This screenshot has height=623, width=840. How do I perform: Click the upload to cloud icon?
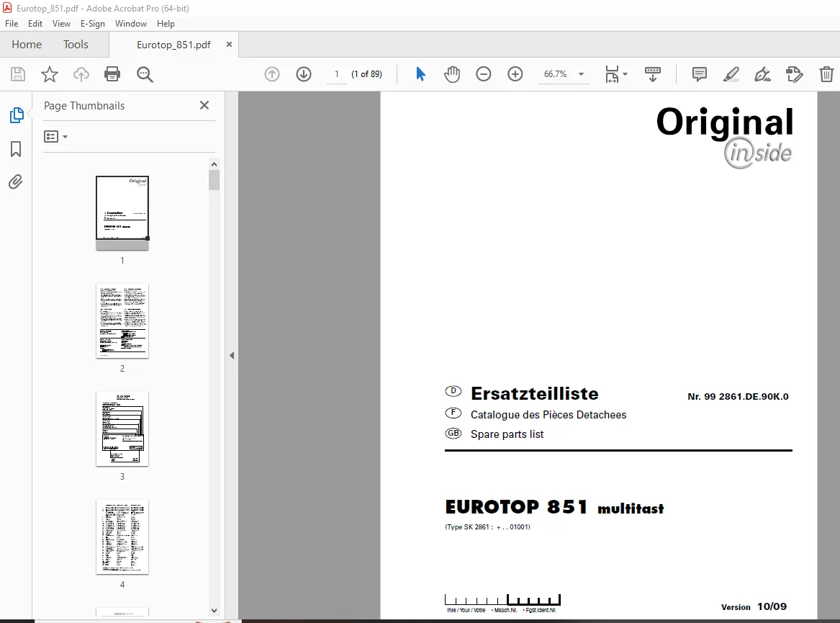click(81, 74)
